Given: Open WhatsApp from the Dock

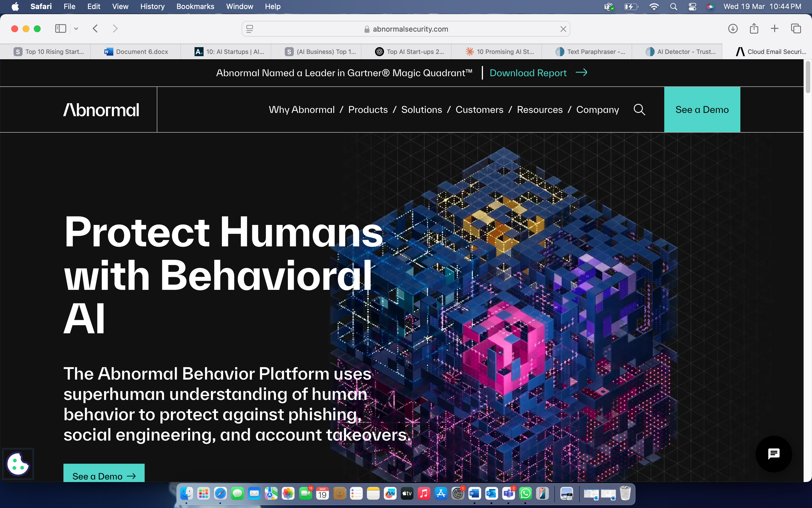Looking at the screenshot, I should (x=526, y=493).
